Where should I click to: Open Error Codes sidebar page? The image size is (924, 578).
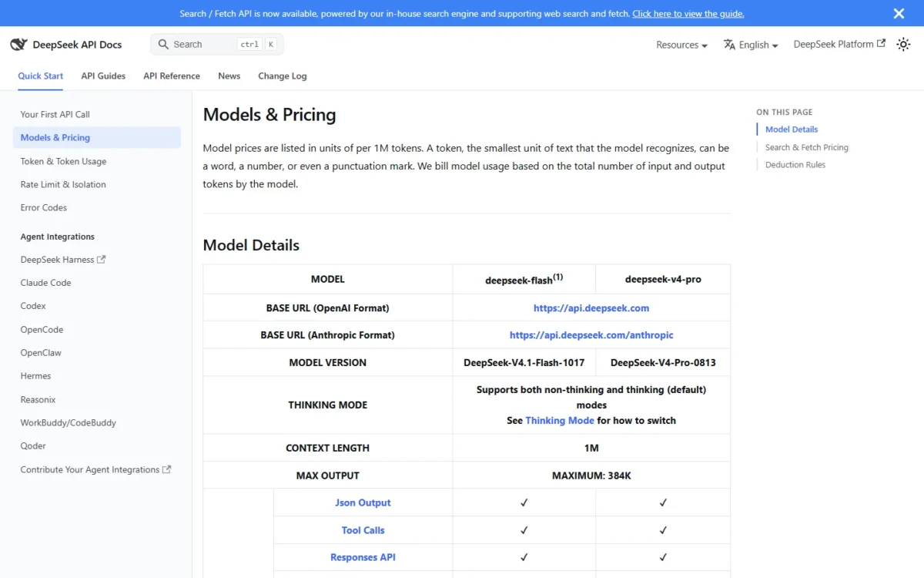[97, 207]
